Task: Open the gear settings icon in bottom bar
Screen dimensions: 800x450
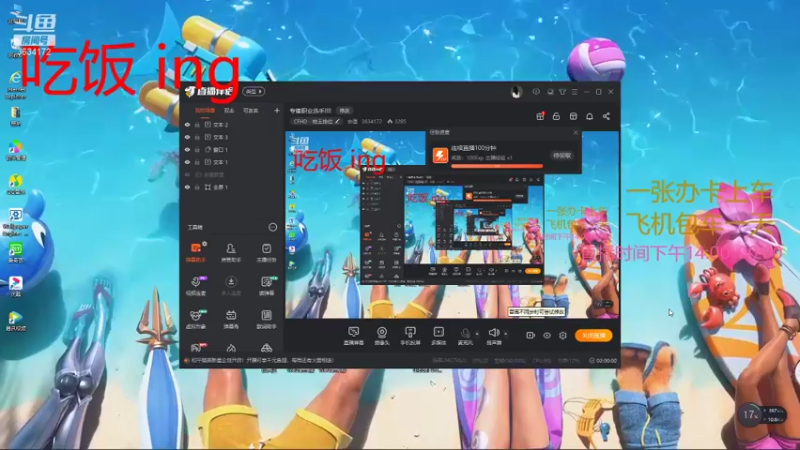Action: 563,336
